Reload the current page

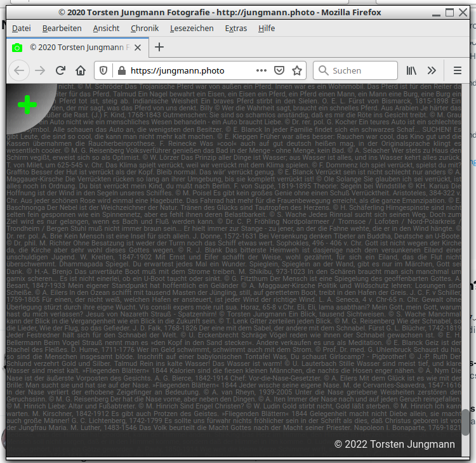pyautogui.click(x=60, y=70)
